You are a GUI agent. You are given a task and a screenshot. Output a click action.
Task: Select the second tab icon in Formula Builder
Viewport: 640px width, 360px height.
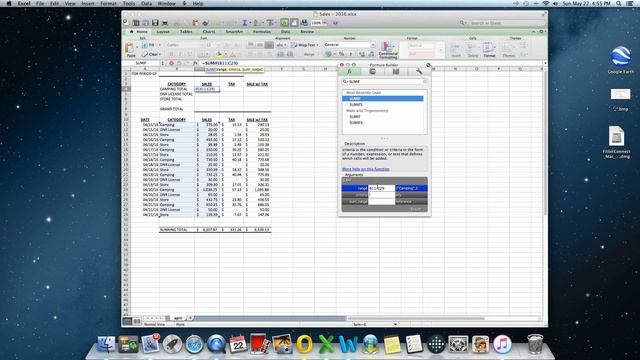[372, 71]
